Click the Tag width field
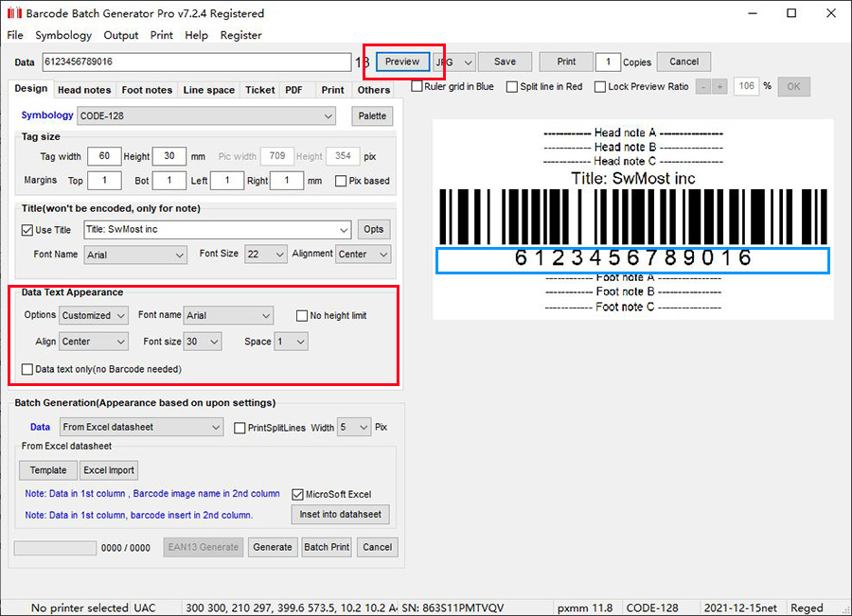 click(x=104, y=156)
